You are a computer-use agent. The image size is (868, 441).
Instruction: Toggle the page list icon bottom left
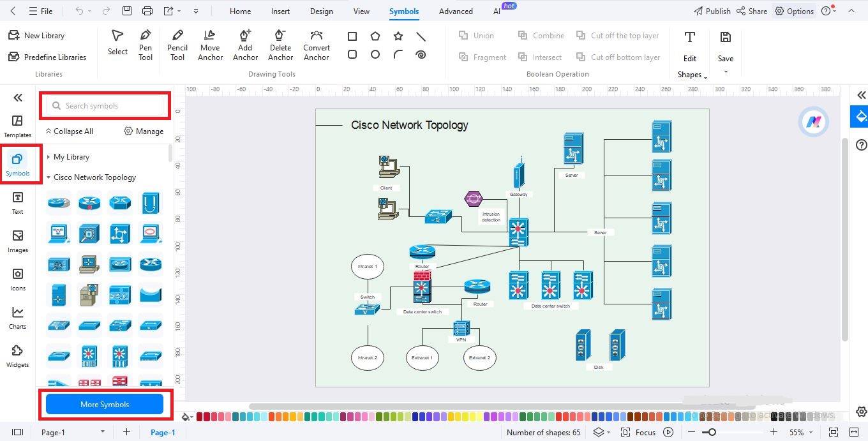17,432
